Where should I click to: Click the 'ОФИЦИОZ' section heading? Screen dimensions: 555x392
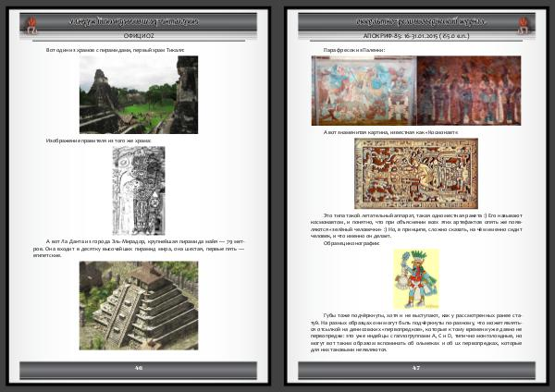coord(138,35)
